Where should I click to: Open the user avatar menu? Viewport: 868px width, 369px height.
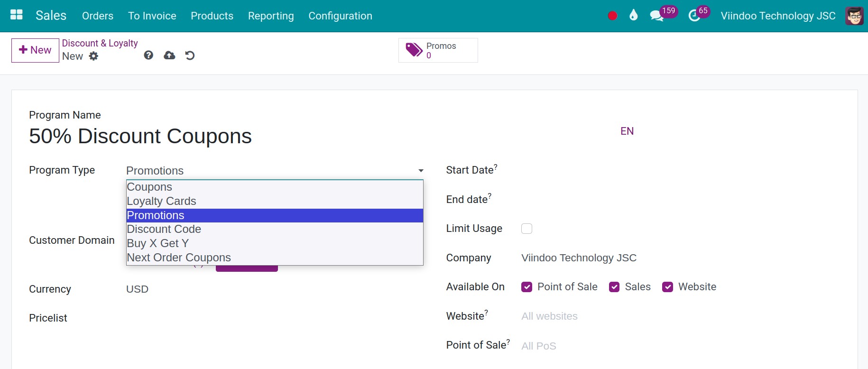[854, 16]
